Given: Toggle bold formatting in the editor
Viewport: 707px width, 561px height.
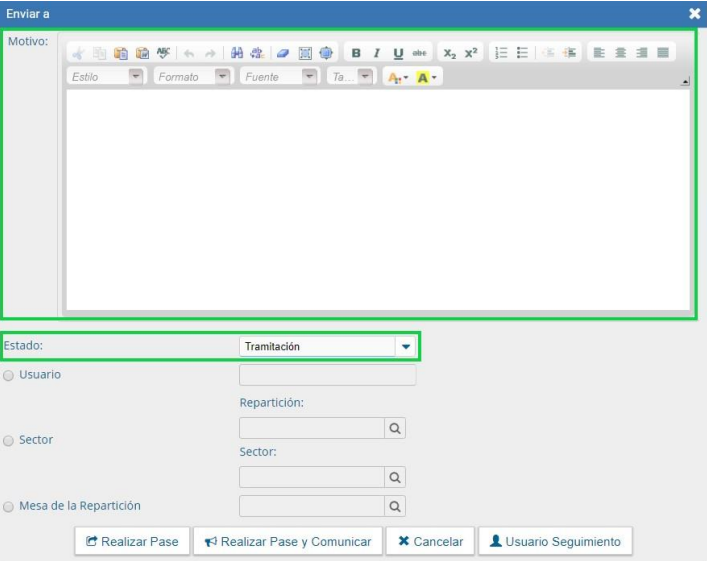Looking at the screenshot, I should click(356, 53).
